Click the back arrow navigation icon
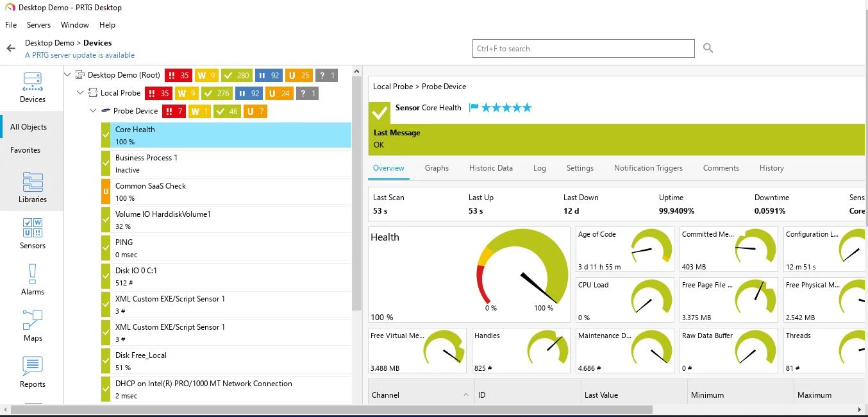This screenshot has height=417, width=868. pyautogui.click(x=10, y=48)
